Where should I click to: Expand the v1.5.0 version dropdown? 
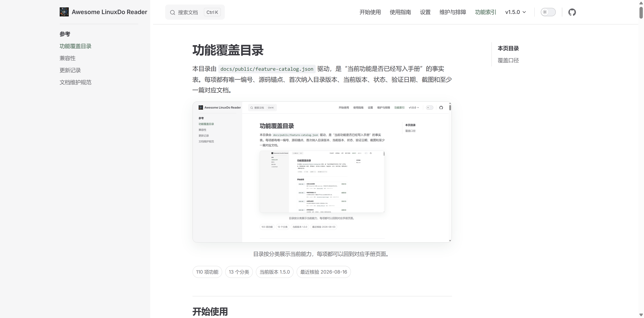516,12
